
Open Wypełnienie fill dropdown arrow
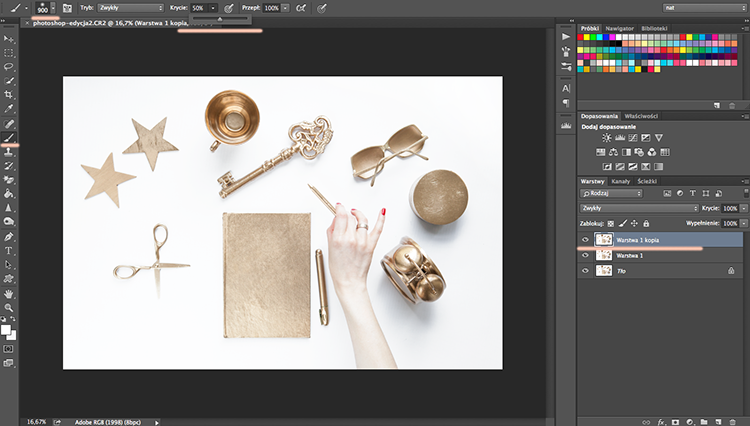coord(744,223)
